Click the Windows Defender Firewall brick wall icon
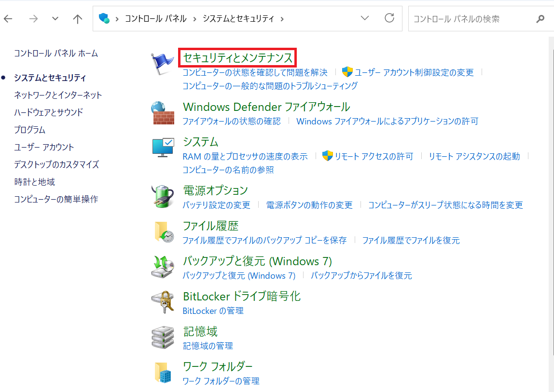This screenshot has width=554, height=392. (162, 113)
